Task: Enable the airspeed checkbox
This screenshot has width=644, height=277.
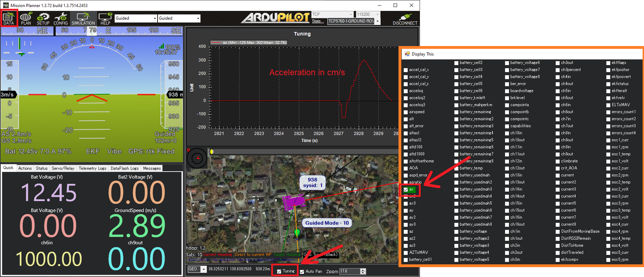Action: coord(406,112)
